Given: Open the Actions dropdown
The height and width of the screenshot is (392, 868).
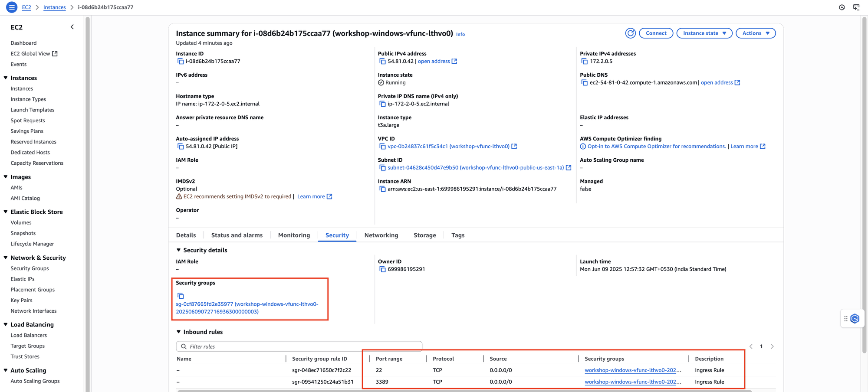Looking at the screenshot, I should click(x=756, y=33).
